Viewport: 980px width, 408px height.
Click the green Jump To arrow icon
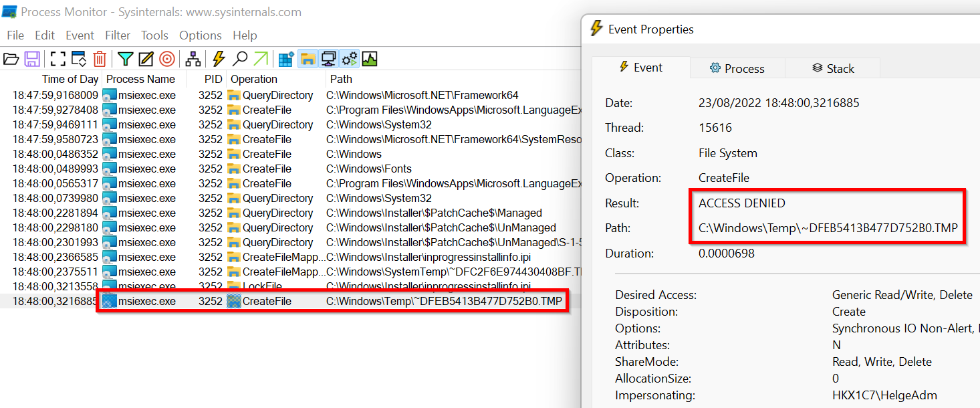261,59
